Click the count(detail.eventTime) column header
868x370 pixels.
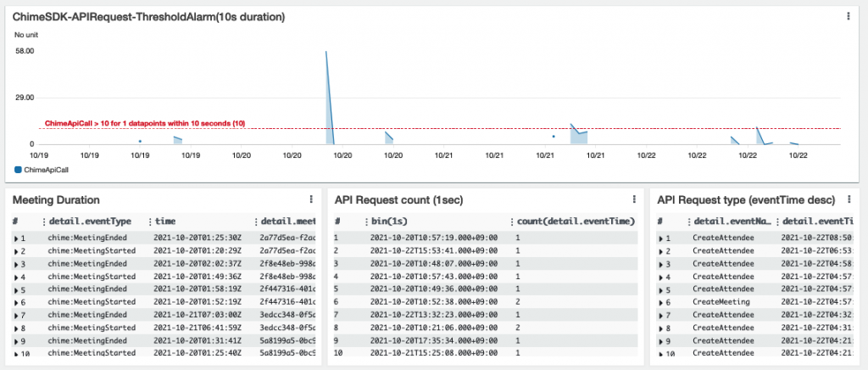576,221
